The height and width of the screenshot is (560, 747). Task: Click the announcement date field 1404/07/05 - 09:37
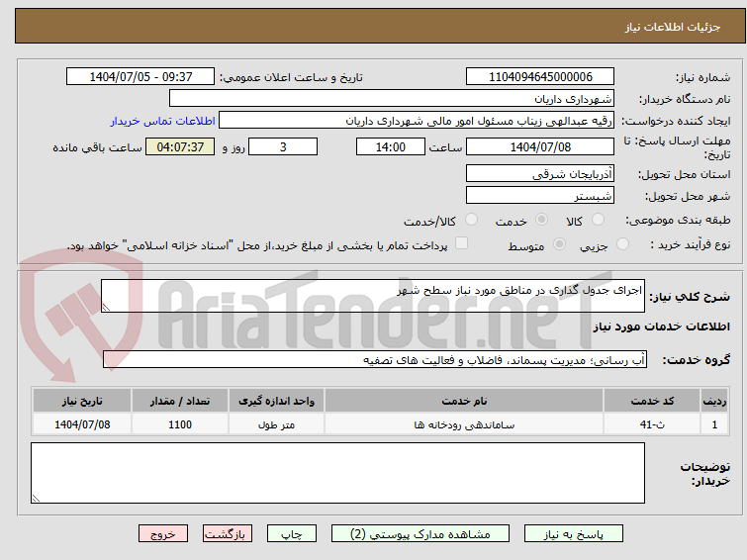(x=140, y=77)
